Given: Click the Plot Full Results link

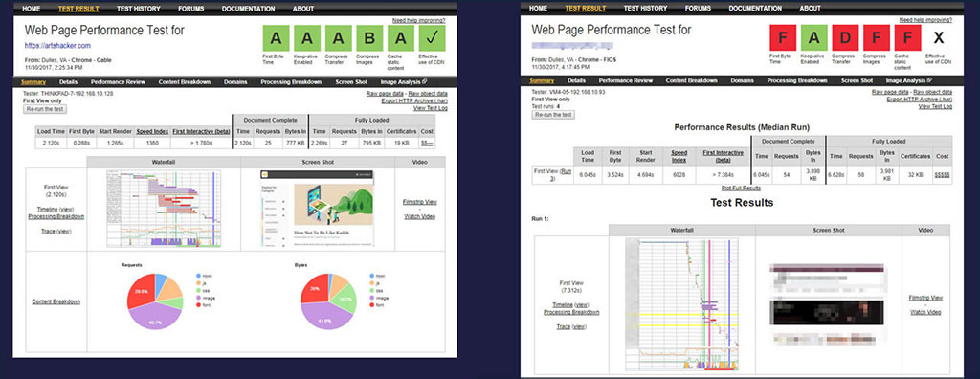Looking at the screenshot, I should (742, 188).
